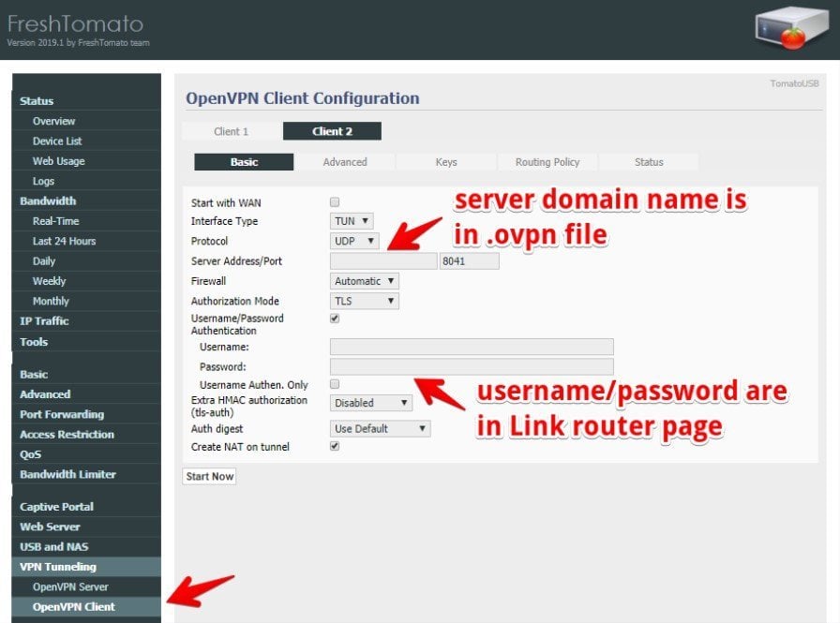Click the Username input field
840x623 pixels.
coord(472,347)
